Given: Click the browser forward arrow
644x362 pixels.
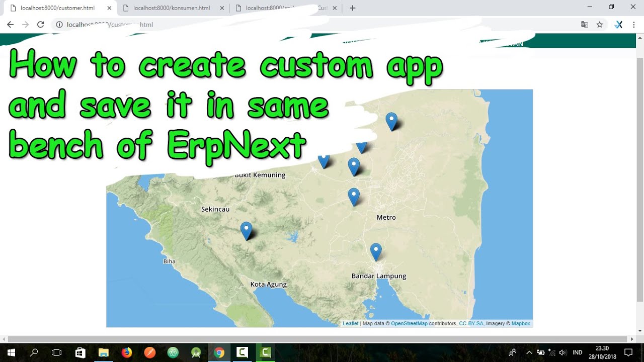Looking at the screenshot, I should 25,25.
